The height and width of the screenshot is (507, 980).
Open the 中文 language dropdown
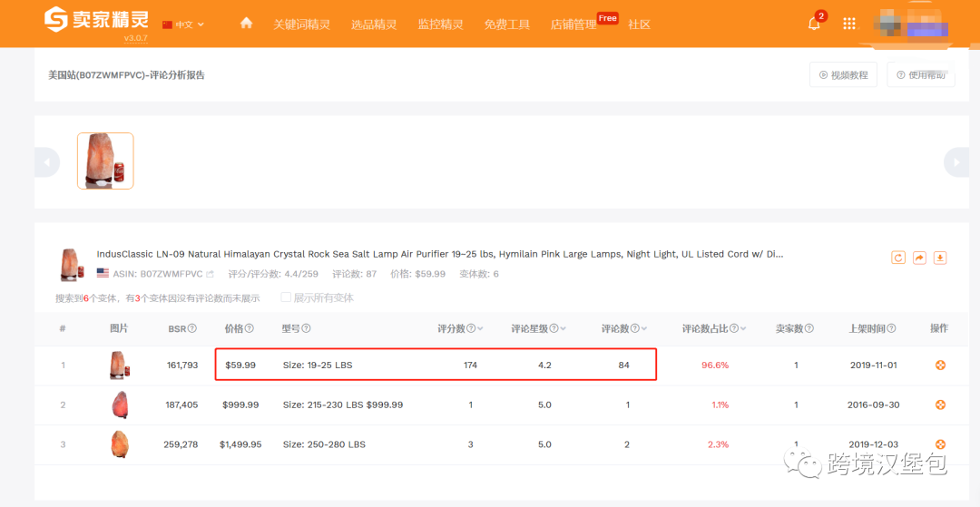tap(183, 24)
